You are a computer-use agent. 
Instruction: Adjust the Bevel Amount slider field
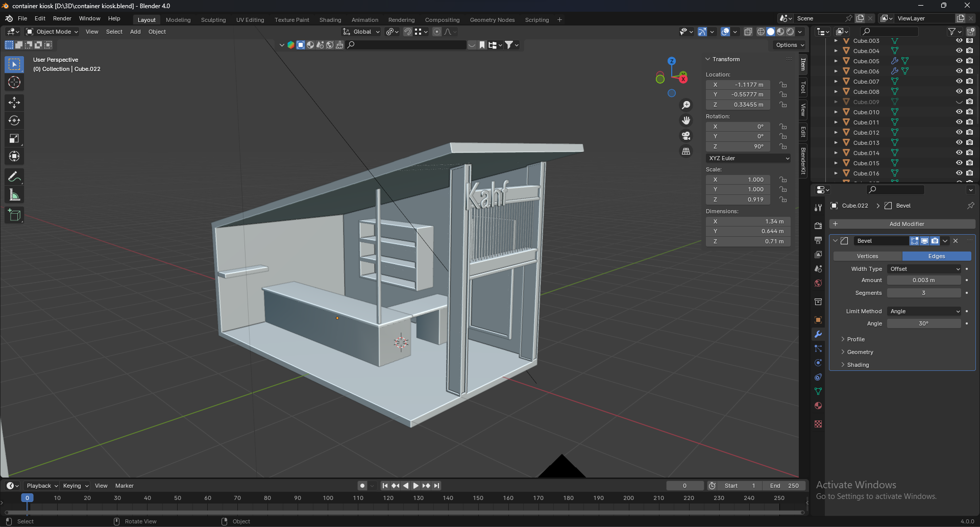pos(924,280)
